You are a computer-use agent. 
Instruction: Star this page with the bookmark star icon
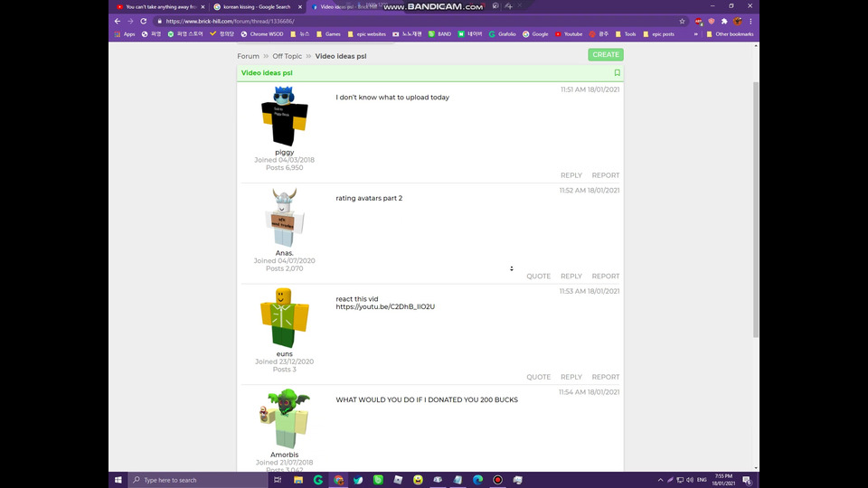682,21
